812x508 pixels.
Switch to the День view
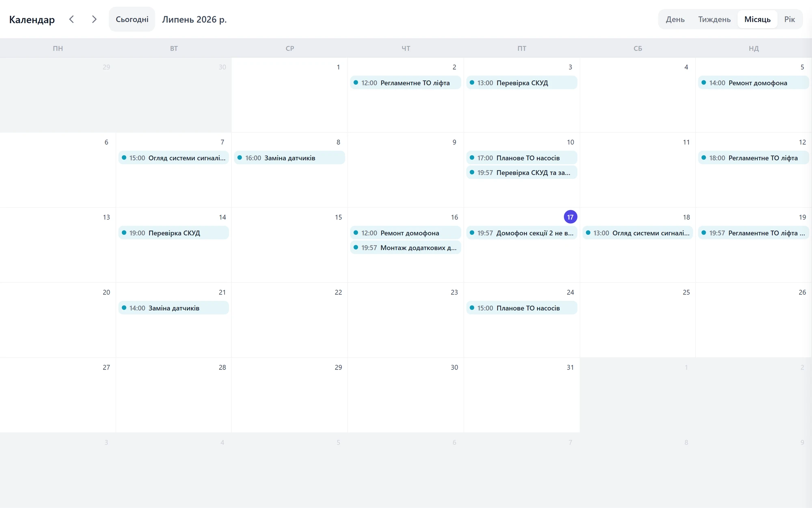pyautogui.click(x=675, y=19)
